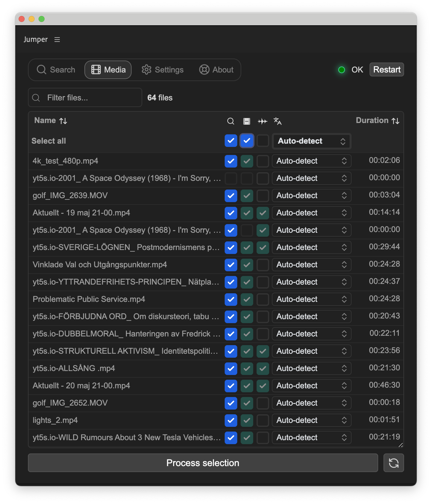Click the audio waveform column header icon

(x=263, y=121)
